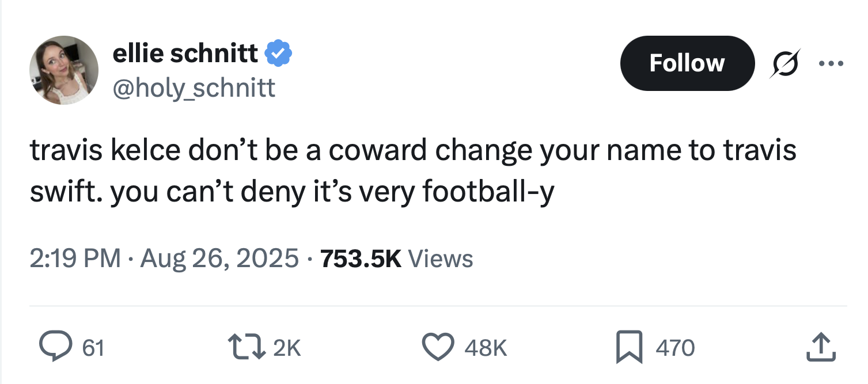Screen dimensions: 868x384
Task: Open ellie schnitt's profile picture
Action: tap(64, 70)
